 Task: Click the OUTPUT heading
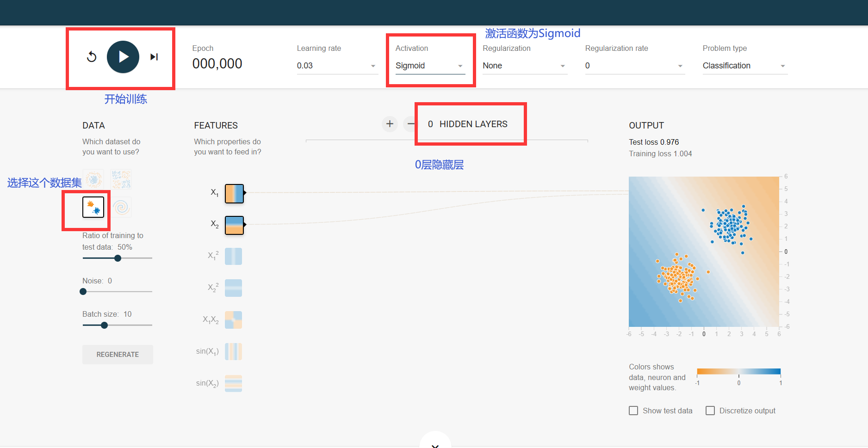(646, 125)
